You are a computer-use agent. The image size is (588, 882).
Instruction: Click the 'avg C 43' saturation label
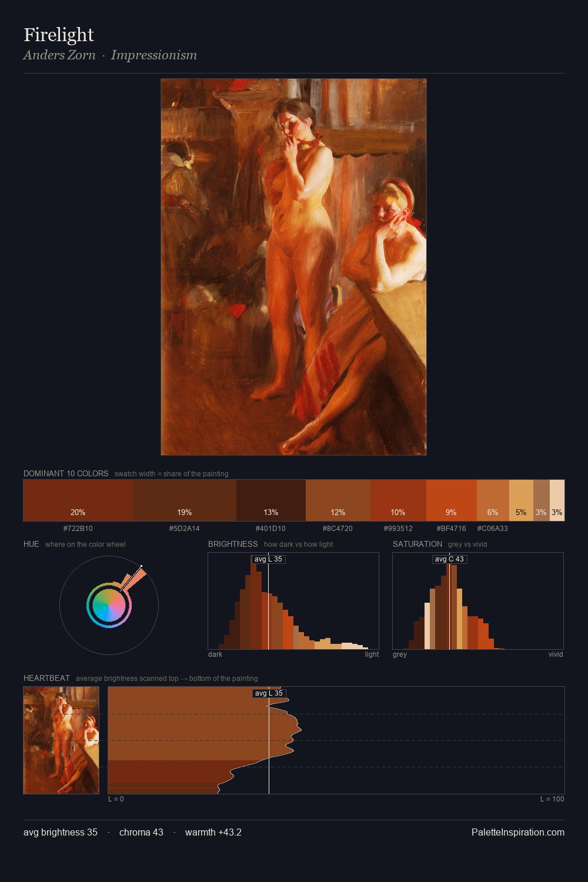pyautogui.click(x=449, y=559)
